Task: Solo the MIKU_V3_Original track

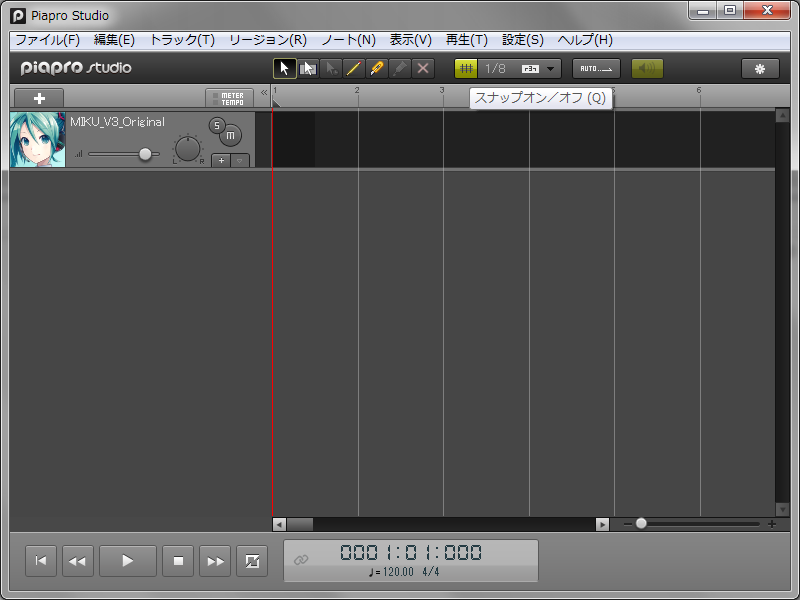Action: [217, 126]
